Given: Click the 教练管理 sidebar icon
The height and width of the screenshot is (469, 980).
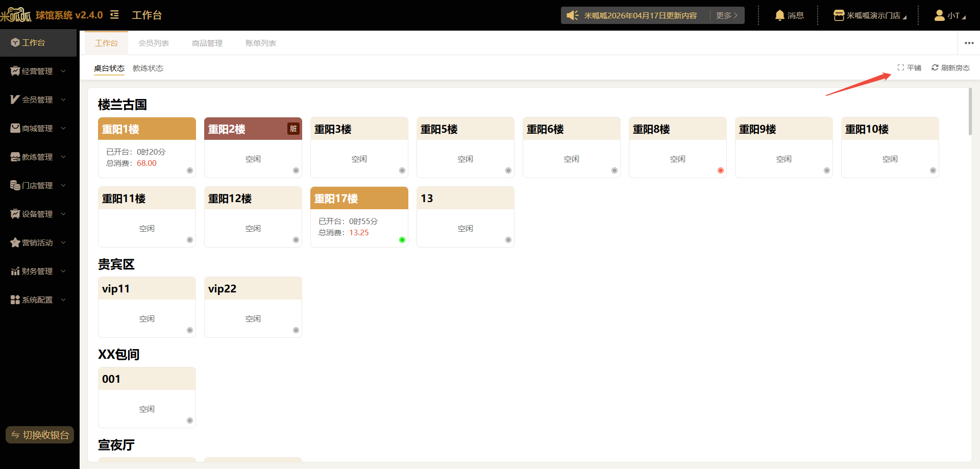Looking at the screenshot, I should tap(15, 157).
